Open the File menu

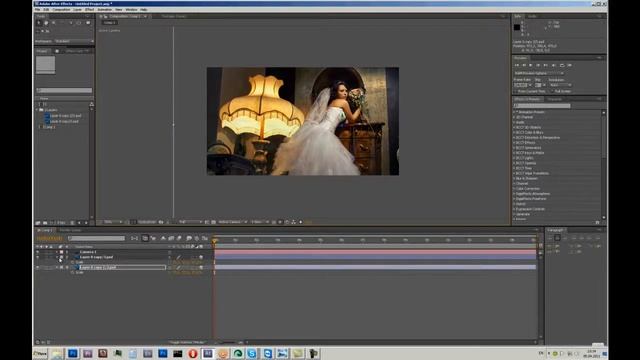point(38,9)
